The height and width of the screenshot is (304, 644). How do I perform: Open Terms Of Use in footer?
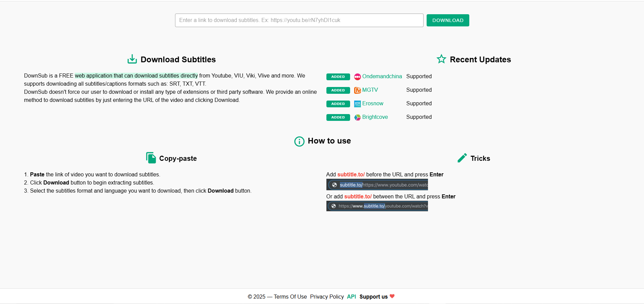(290, 297)
